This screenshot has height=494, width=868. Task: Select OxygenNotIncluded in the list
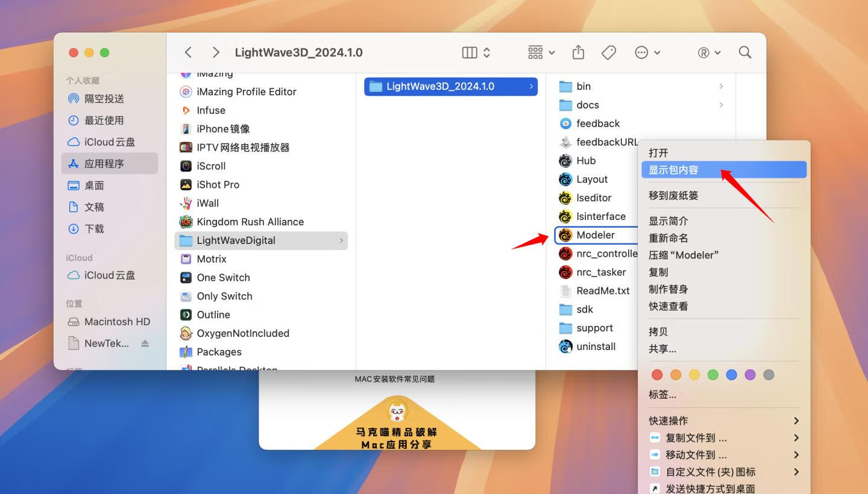pos(261,333)
